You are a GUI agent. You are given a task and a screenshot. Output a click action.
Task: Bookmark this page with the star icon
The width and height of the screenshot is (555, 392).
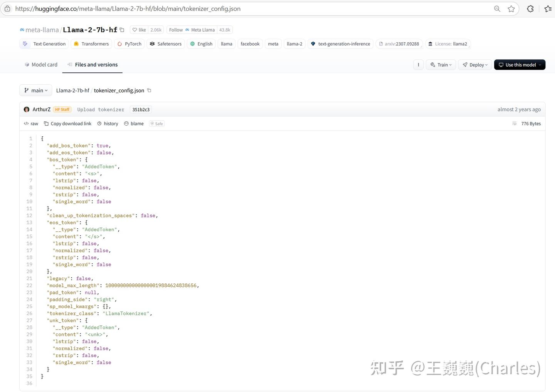511,8
